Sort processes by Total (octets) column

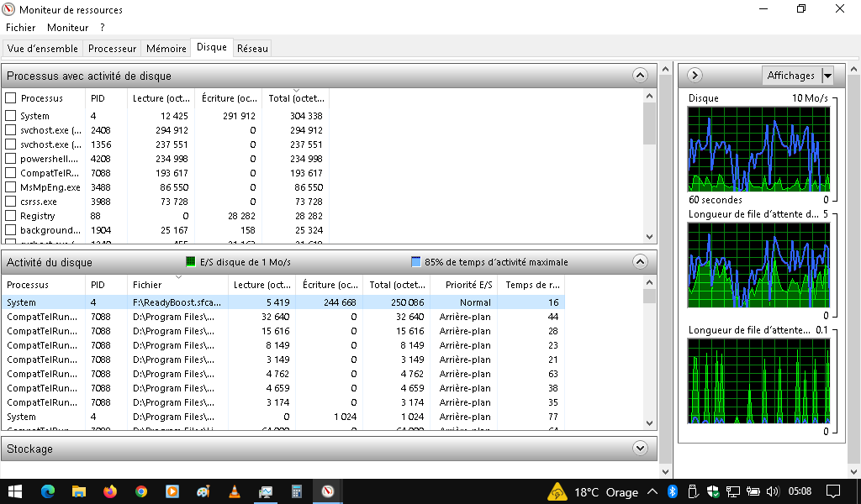pos(296,98)
